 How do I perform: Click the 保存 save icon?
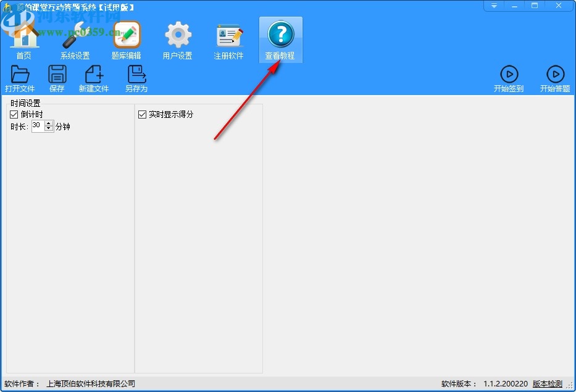click(57, 78)
